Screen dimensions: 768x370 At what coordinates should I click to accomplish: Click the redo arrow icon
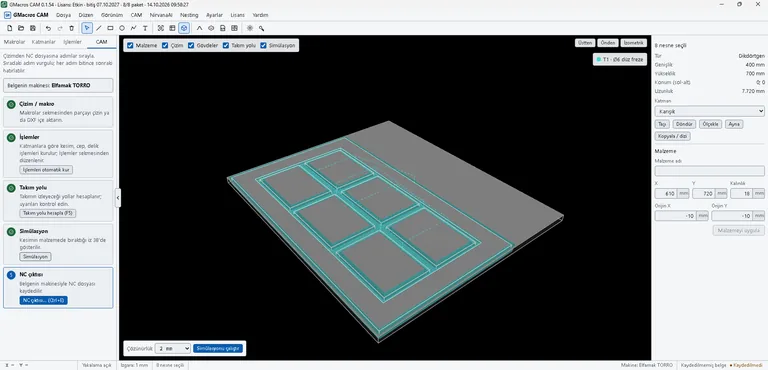(x=60, y=28)
